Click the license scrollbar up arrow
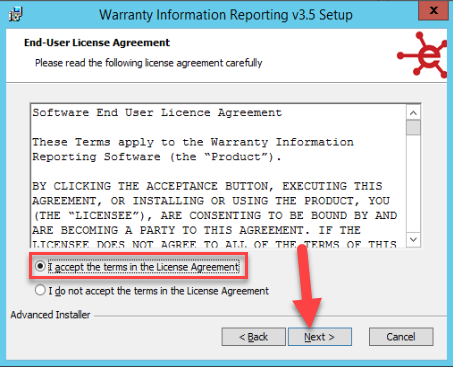The width and height of the screenshot is (453, 367). (413, 113)
